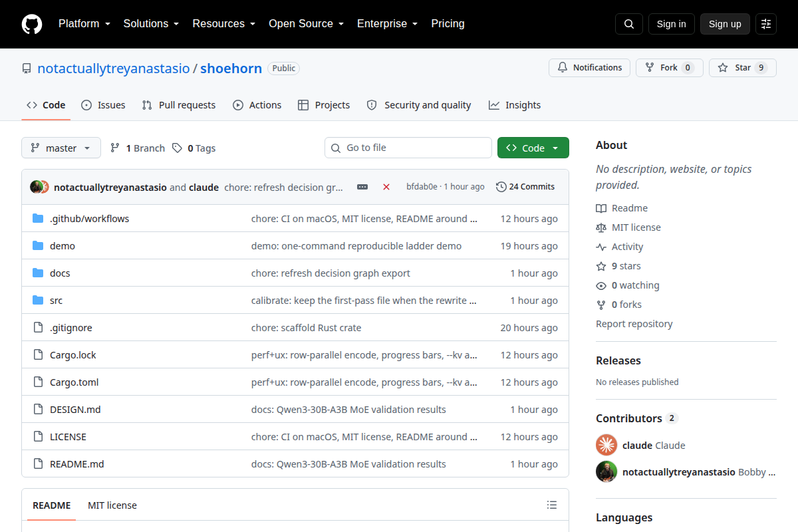Star the shoehorn repository
This screenshot has height=532, width=798.
click(743, 68)
